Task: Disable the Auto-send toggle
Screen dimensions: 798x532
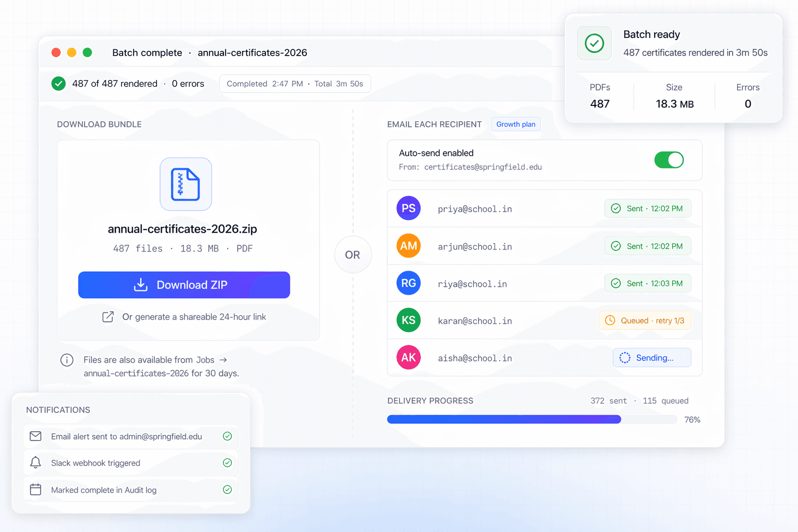Action: 669,160
